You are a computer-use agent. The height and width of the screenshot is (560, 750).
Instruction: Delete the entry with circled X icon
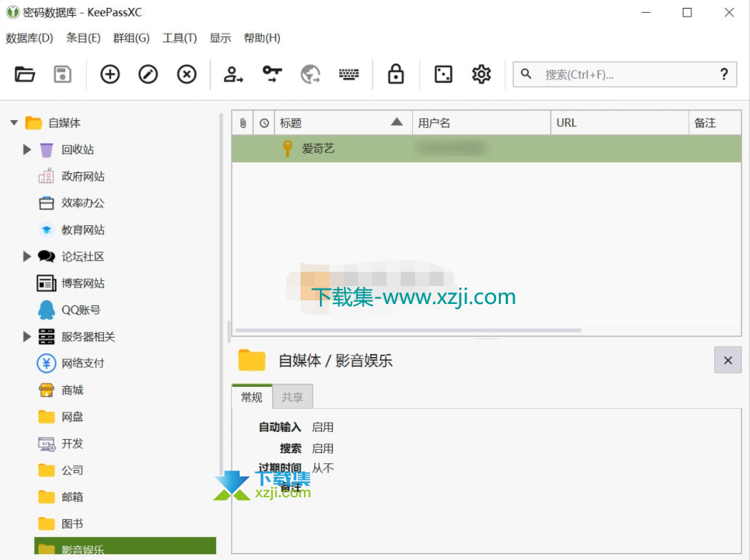pos(187,74)
